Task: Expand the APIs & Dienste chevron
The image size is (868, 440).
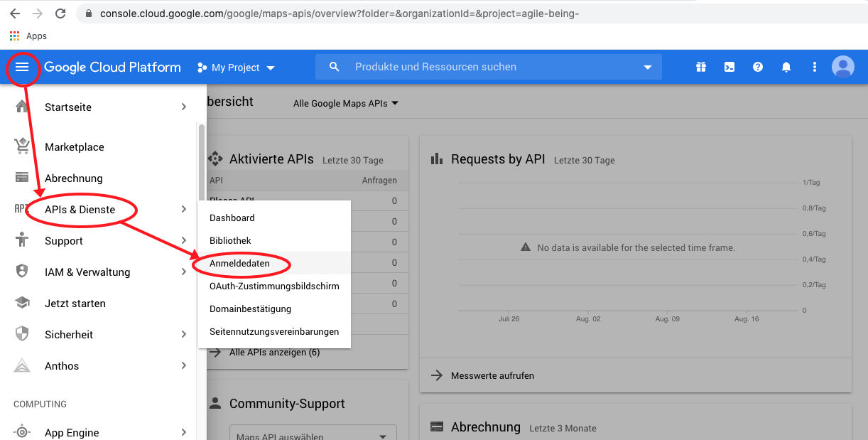Action: tap(183, 209)
